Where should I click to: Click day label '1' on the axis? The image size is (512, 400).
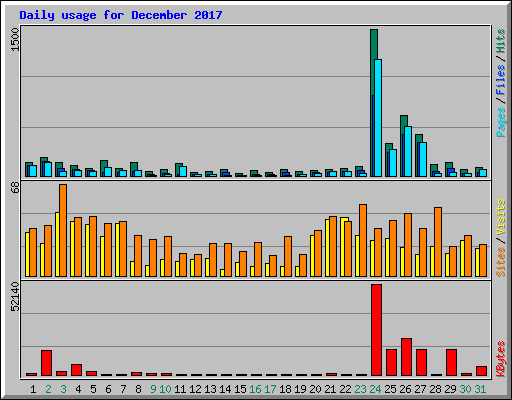click(33, 389)
